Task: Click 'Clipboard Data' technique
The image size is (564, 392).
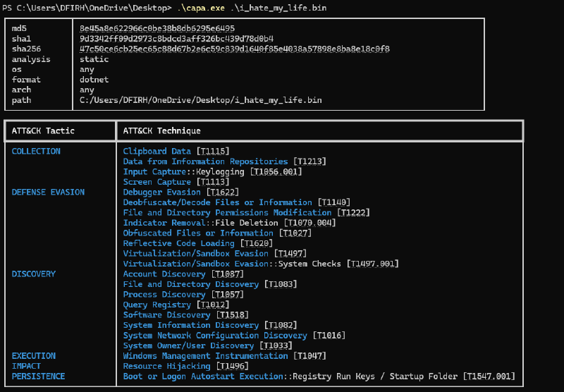Action: [x=157, y=151]
